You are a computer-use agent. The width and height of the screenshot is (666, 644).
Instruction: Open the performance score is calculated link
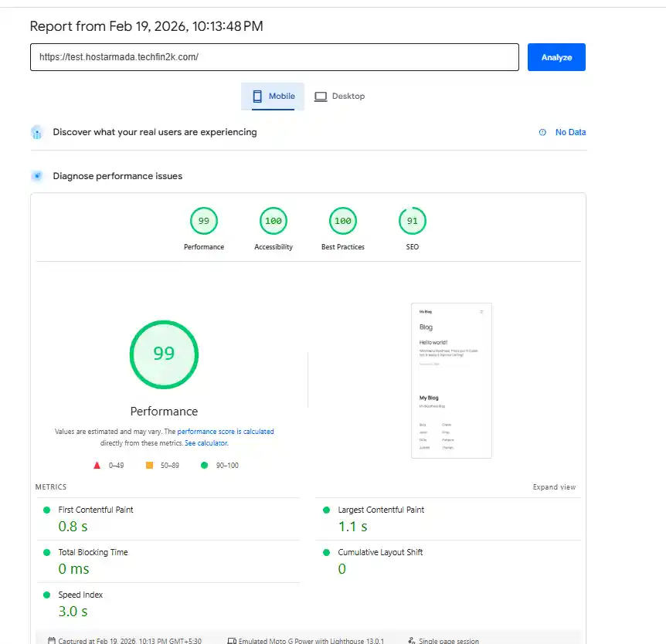pos(226,432)
